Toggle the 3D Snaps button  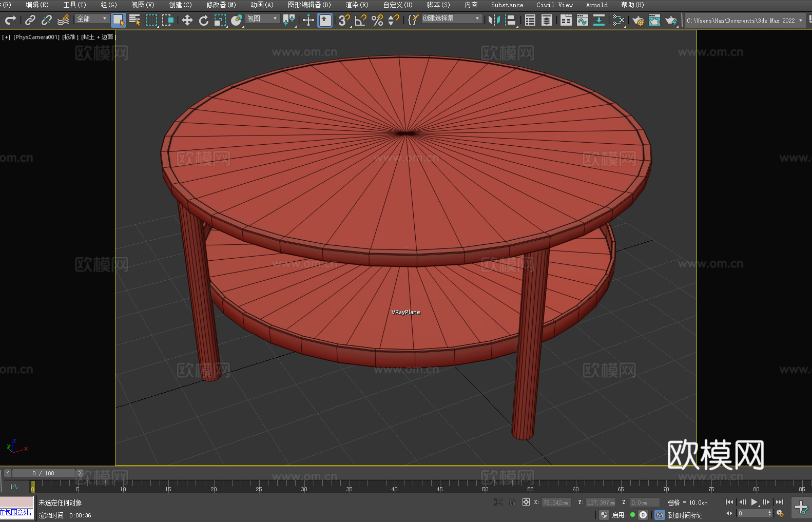pos(344,20)
